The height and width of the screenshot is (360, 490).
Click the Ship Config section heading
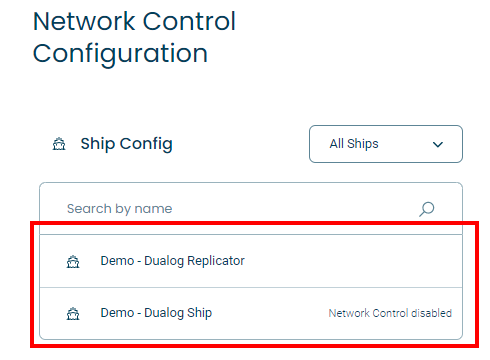[126, 144]
